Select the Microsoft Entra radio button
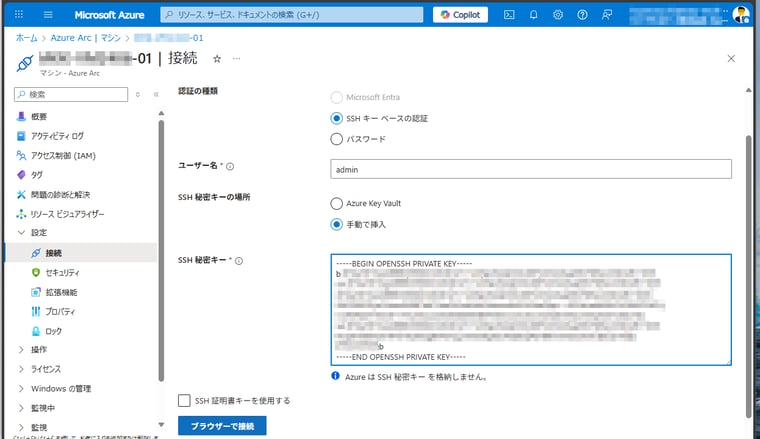The image size is (760, 439). click(336, 97)
